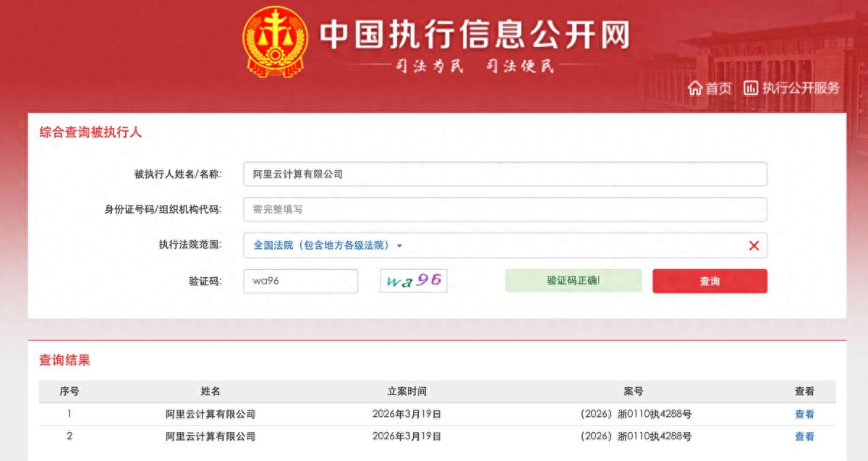Image resolution: width=868 pixels, height=461 pixels.
Task: Click the 案号 column header
Action: 634,392
